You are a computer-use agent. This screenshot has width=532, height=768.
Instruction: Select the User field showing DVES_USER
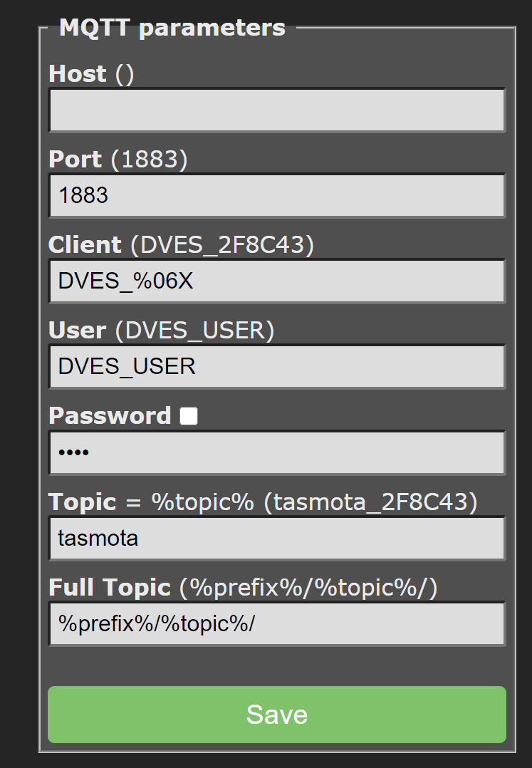pyautogui.click(x=277, y=366)
